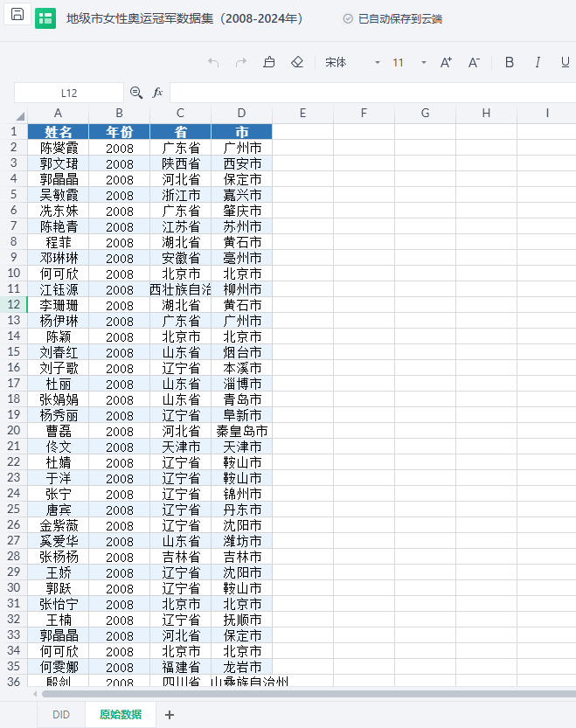576x728 pixels.
Task: Select column G header
Action: click(x=425, y=114)
